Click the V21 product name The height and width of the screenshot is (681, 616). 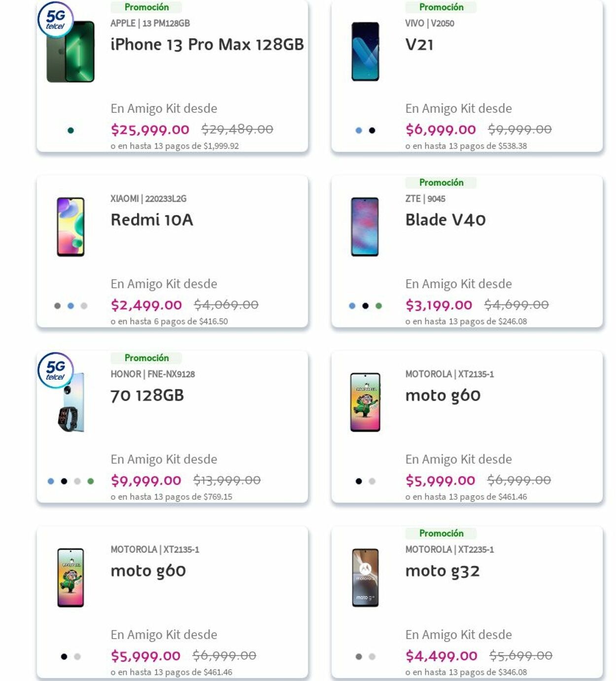(x=419, y=44)
